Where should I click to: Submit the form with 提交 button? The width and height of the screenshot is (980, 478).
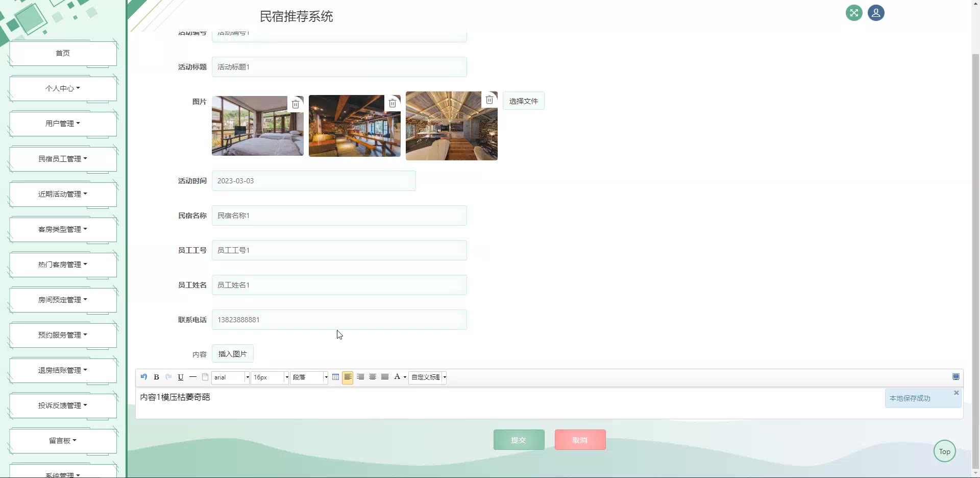click(519, 440)
